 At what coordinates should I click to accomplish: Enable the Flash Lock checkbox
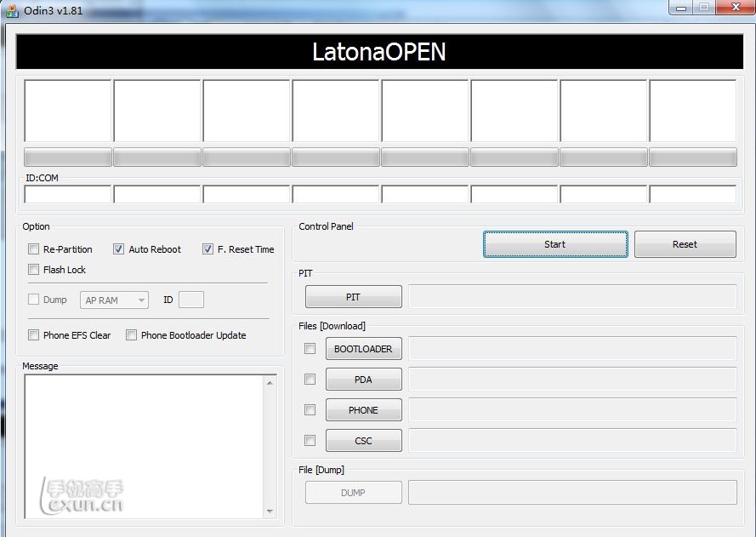point(33,269)
